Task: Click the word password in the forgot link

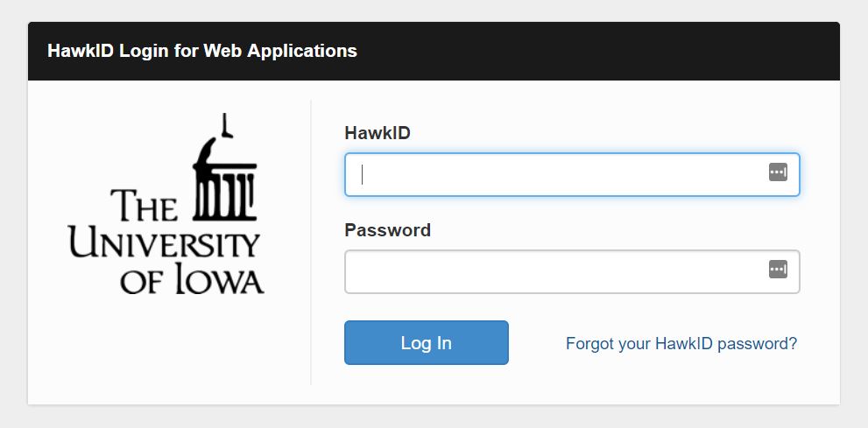Action: click(x=757, y=343)
